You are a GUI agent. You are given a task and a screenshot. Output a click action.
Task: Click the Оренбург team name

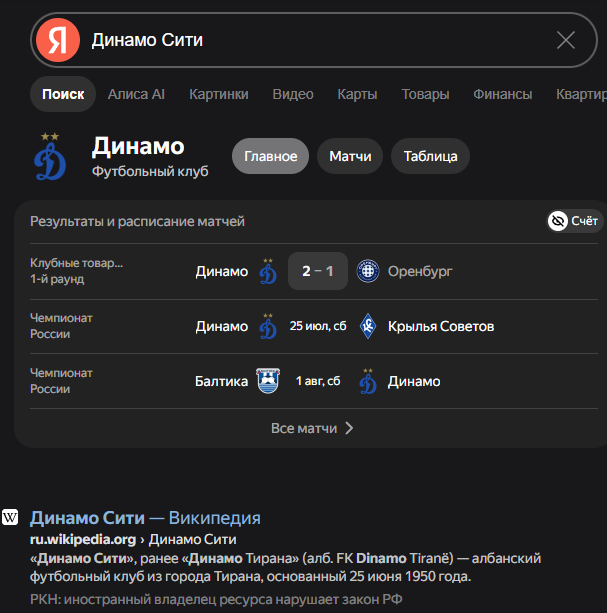420,271
